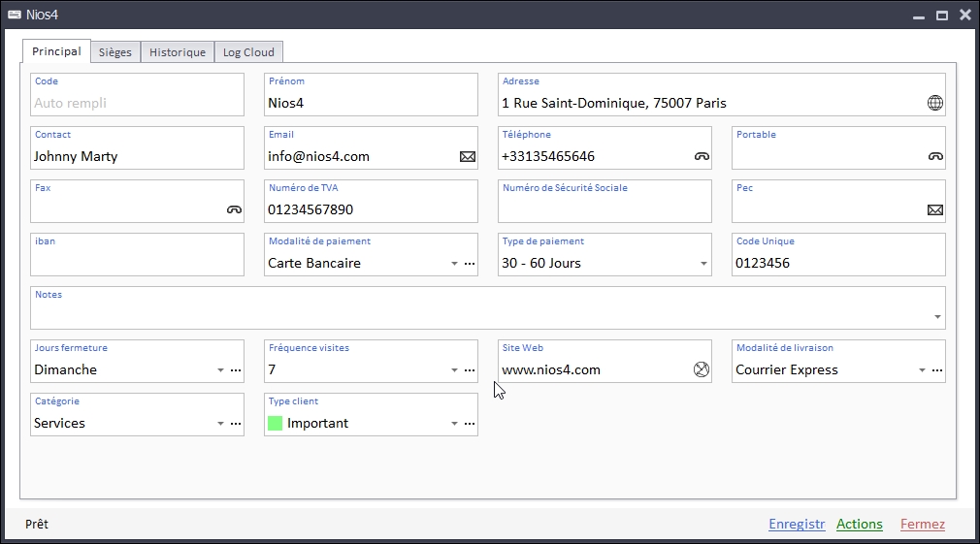
Task: Click the phone icon in Téléphone field
Action: coord(702,156)
